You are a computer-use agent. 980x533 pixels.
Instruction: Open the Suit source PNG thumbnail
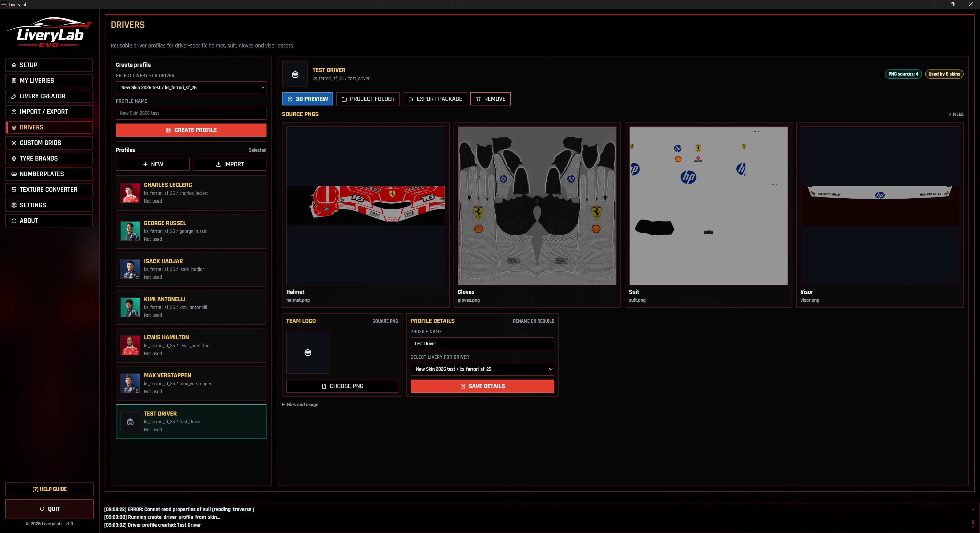pyautogui.click(x=708, y=206)
